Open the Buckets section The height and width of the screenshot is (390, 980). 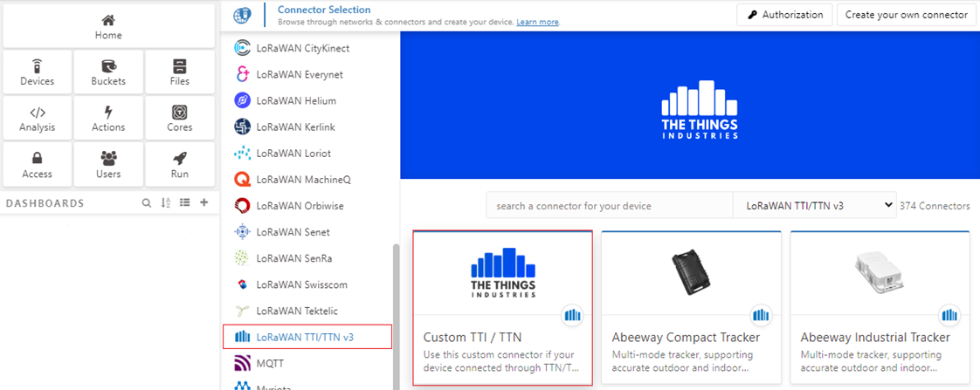[108, 72]
